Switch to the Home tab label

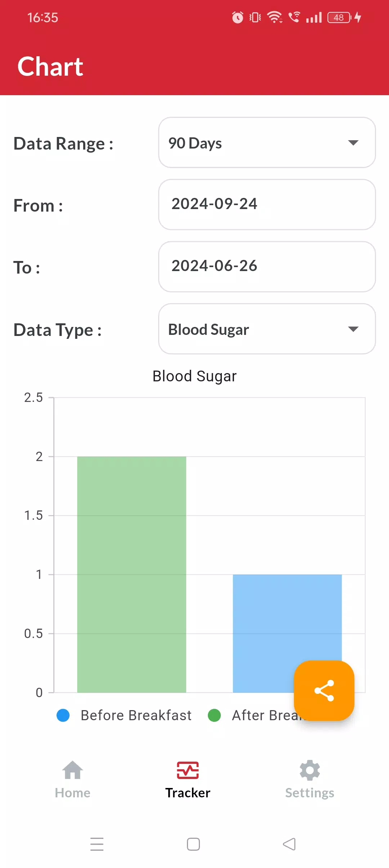[73, 793]
